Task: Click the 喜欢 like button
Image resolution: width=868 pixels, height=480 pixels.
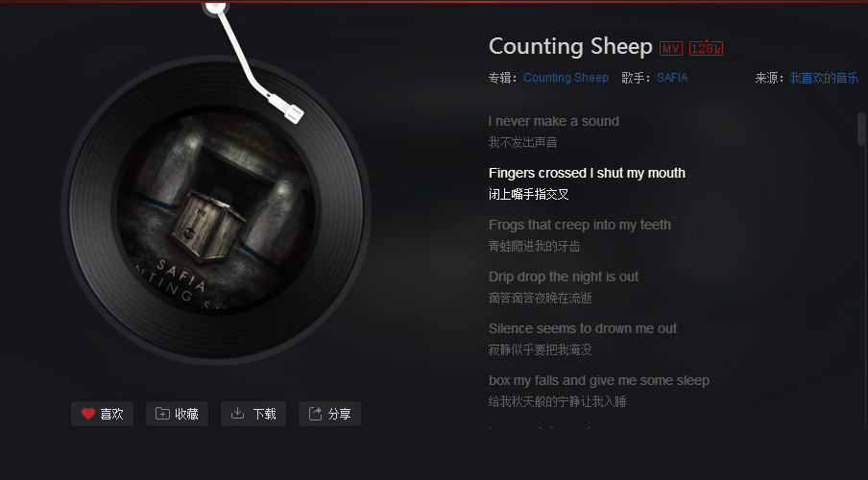Action: click(x=103, y=414)
